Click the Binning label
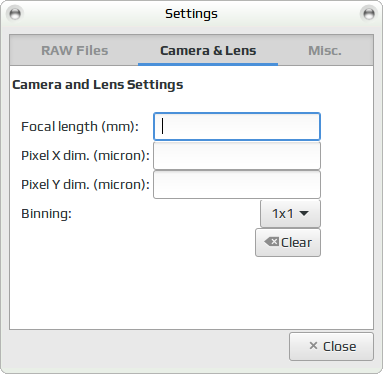Image resolution: width=383 pixels, height=374 pixels. (46, 214)
